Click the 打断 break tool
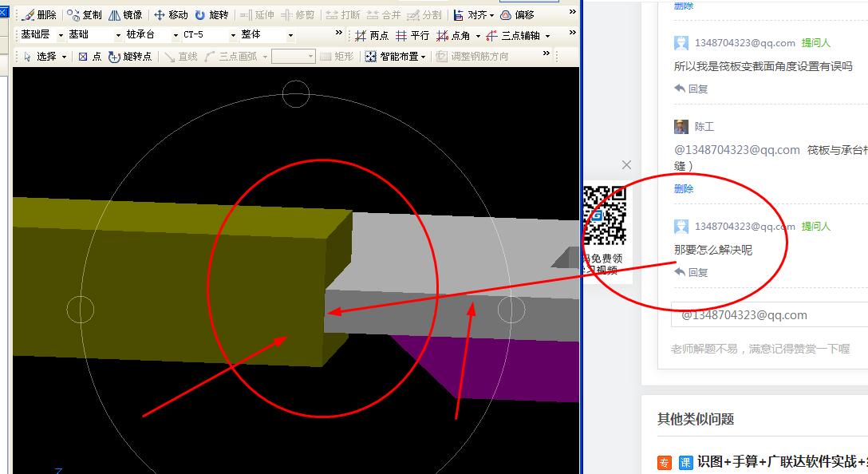Viewport: 868px width, 474px height. pyautogui.click(x=343, y=15)
